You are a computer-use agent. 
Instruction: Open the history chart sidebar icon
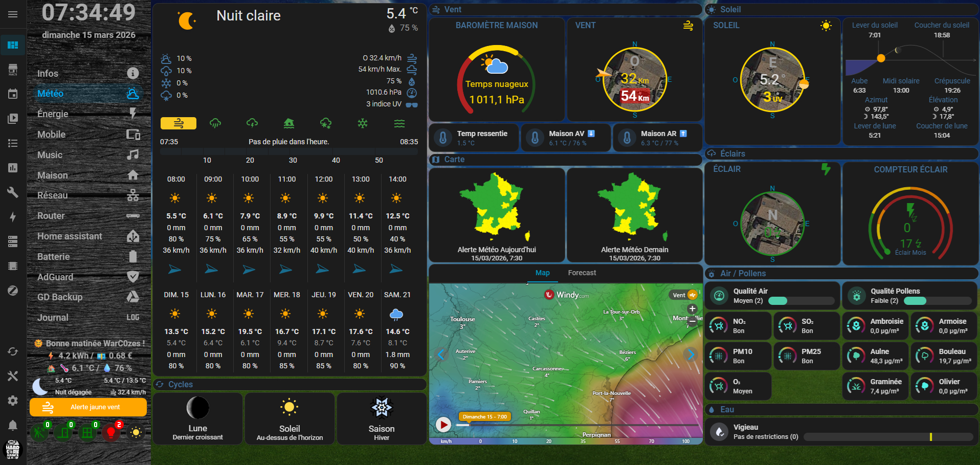pos(13,168)
